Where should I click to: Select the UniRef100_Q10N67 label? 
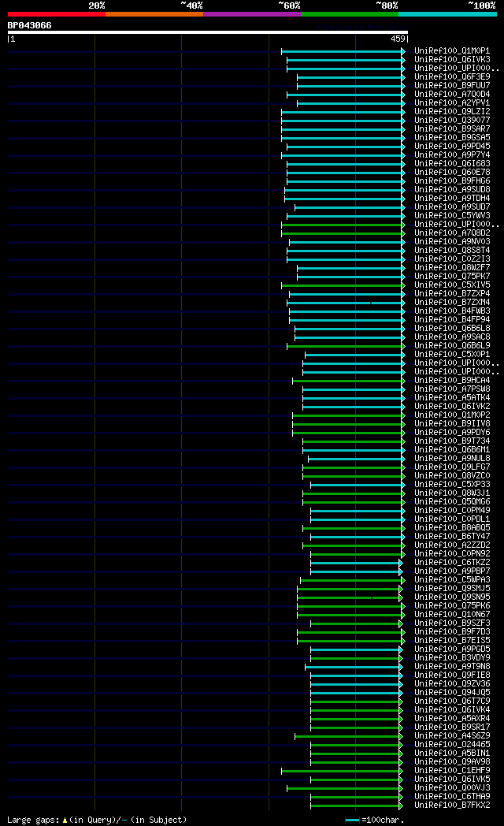click(452, 614)
